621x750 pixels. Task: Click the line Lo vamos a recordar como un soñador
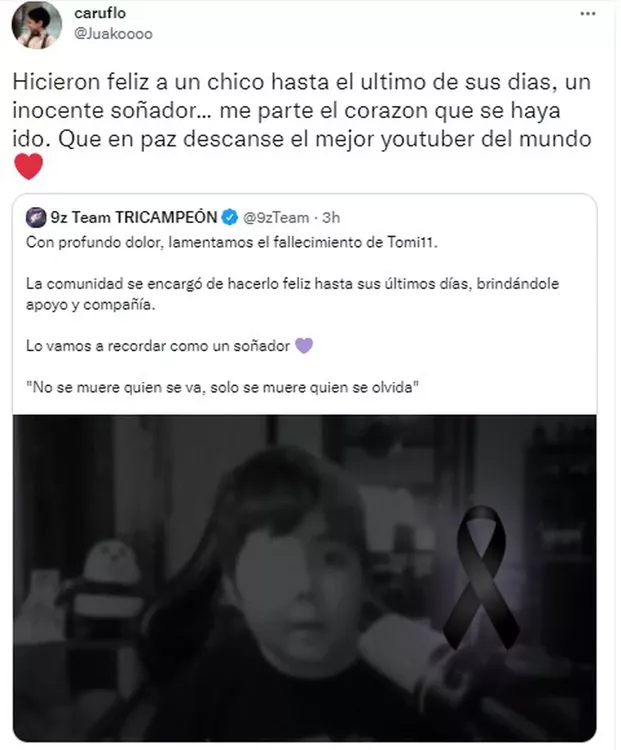tap(158, 346)
